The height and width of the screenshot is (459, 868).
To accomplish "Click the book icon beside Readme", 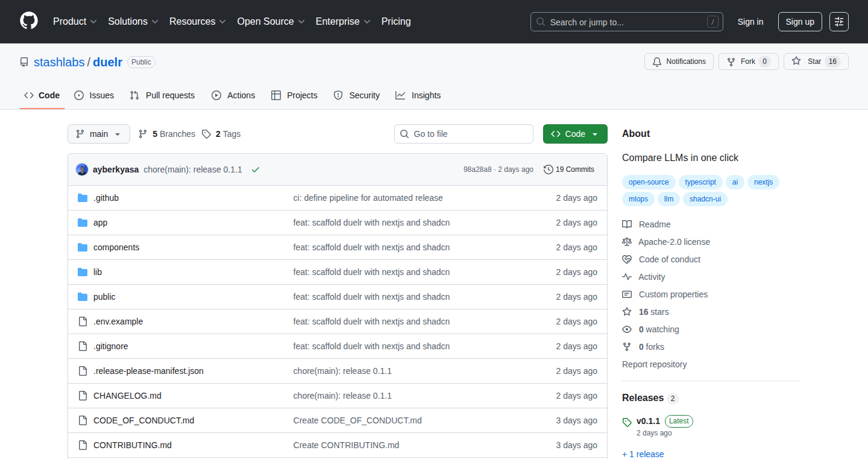I will [x=627, y=224].
